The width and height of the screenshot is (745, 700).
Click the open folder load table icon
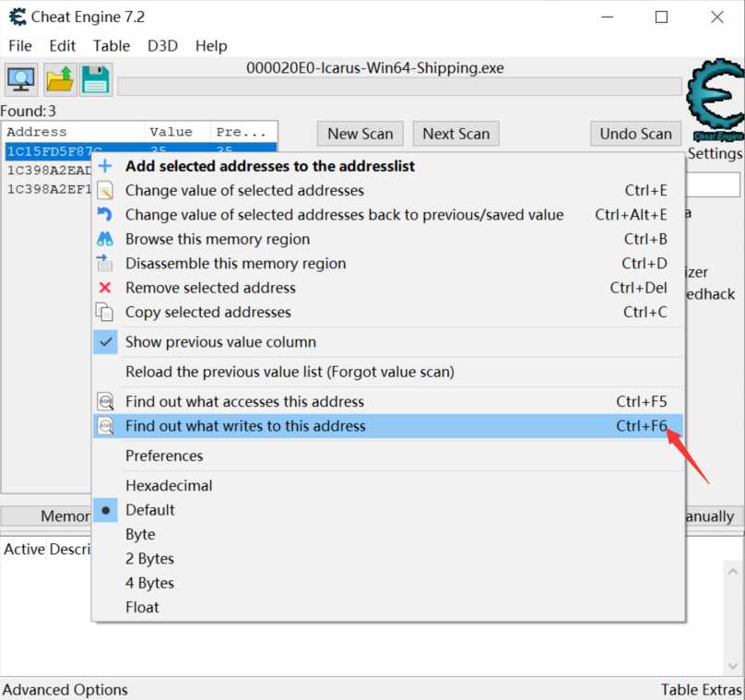[x=59, y=80]
